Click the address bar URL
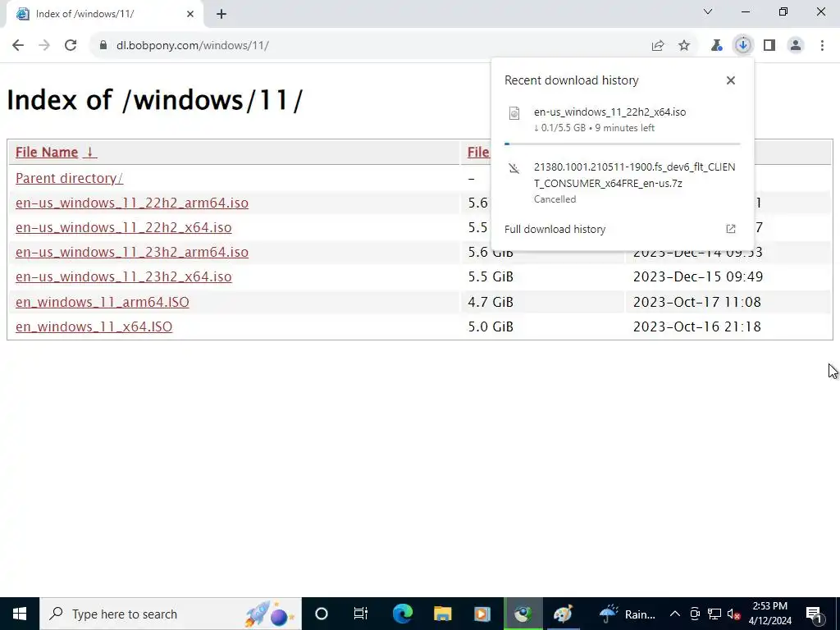Screen dimensions: 840x630 pyautogui.click(x=192, y=46)
